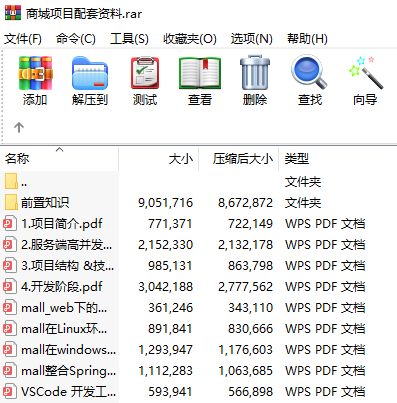
Task: Select file name mall整合Spring...
Action: click(69, 371)
